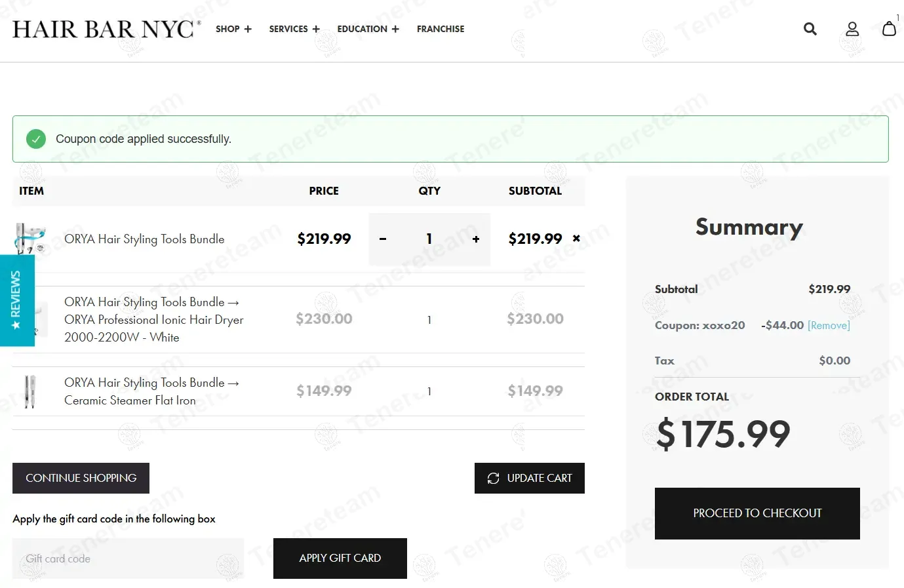This screenshot has height=588, width=904.
Task: Click the green success checkmark icon
Action: [x=36, y=139]
